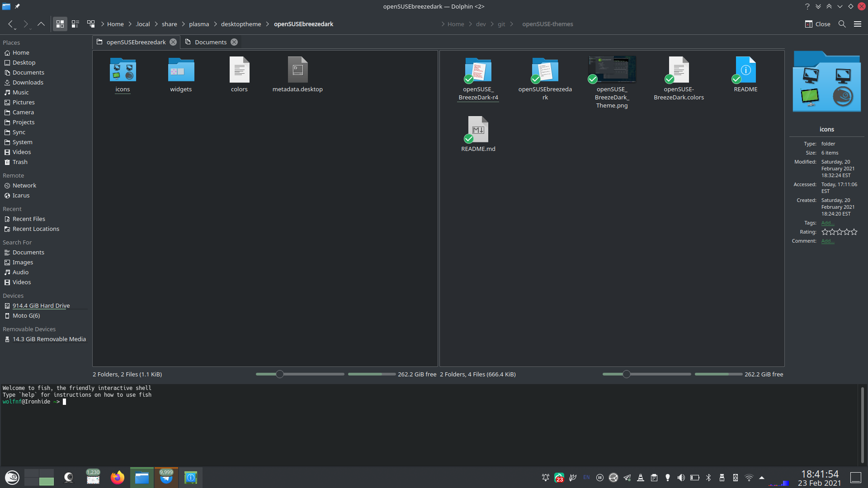Close the split view with Close button
Viewport: 868px width, 488px height.
tap(817, 24)
